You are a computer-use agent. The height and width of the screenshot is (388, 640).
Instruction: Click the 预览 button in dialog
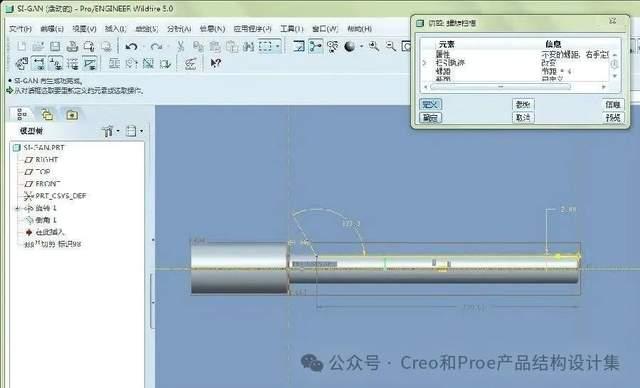613,118
